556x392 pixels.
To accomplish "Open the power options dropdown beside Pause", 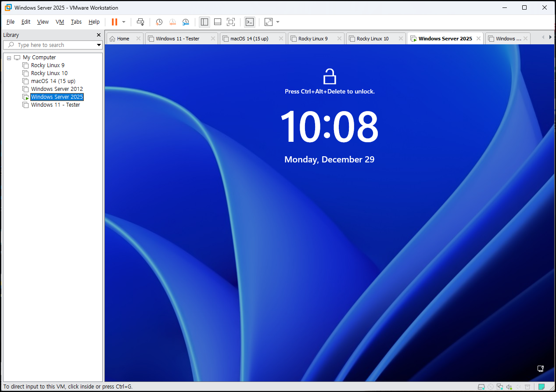I will [124, 22].
